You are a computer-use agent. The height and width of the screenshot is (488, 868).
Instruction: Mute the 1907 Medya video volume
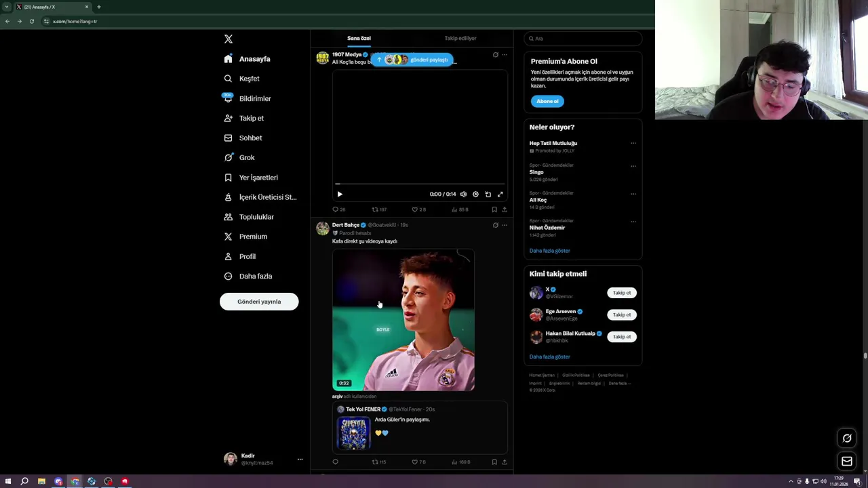click(463, 194)
